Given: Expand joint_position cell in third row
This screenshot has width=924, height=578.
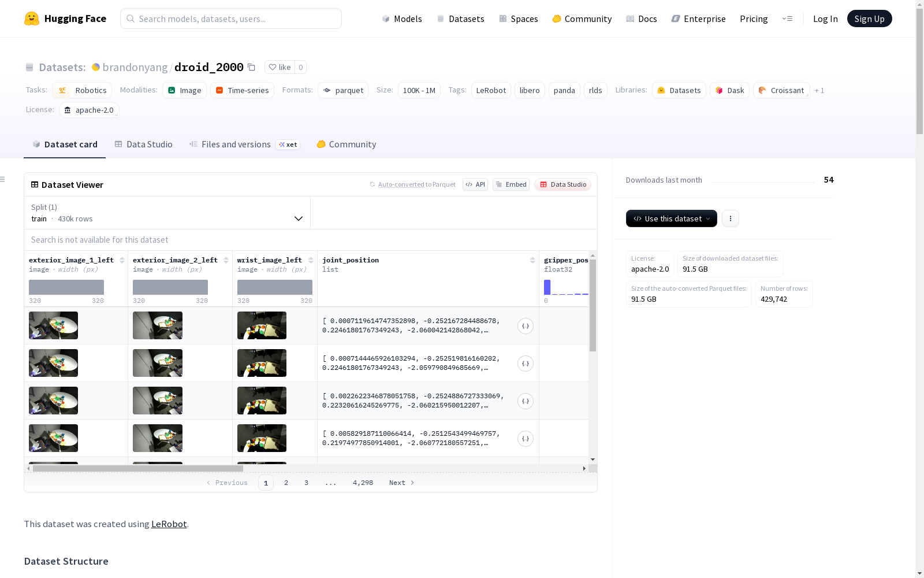Looking at the screenshot, I should 526,401.
